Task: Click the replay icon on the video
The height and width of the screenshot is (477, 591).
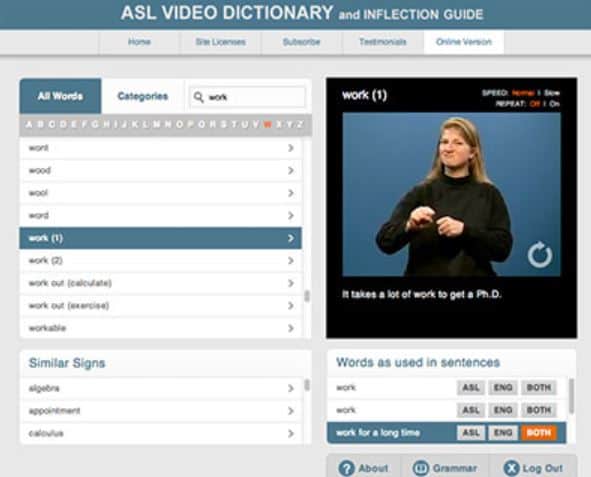Action: (540, 255)
